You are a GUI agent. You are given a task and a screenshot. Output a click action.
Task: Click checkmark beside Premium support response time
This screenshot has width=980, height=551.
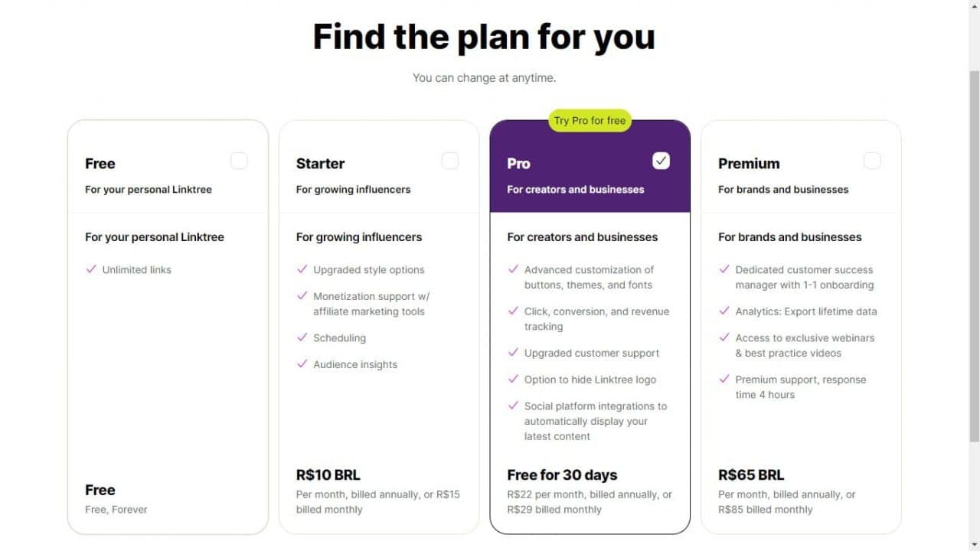(724, 380)
